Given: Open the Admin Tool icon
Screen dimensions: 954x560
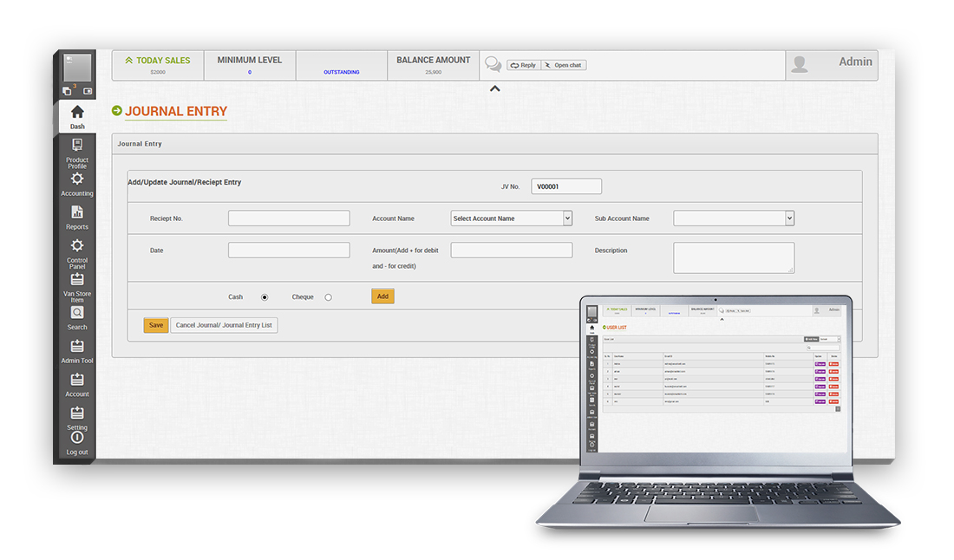Looking at the screenshot, I should pos(77,347).
